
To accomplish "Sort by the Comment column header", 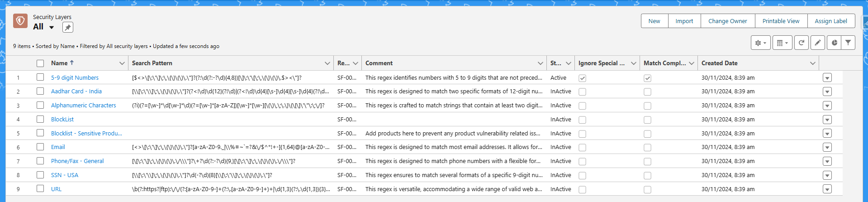I will [379, 63].
